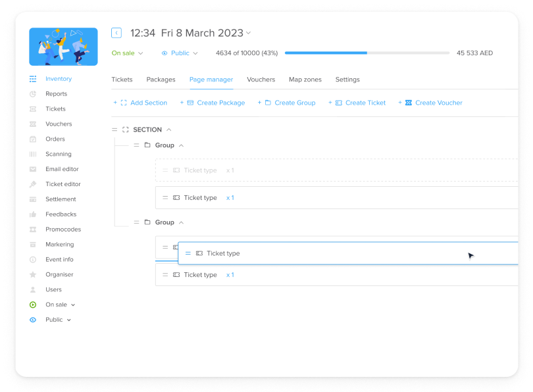Collapse the SECTION row
Screen dimensions: 533x392
pos(170,130)
